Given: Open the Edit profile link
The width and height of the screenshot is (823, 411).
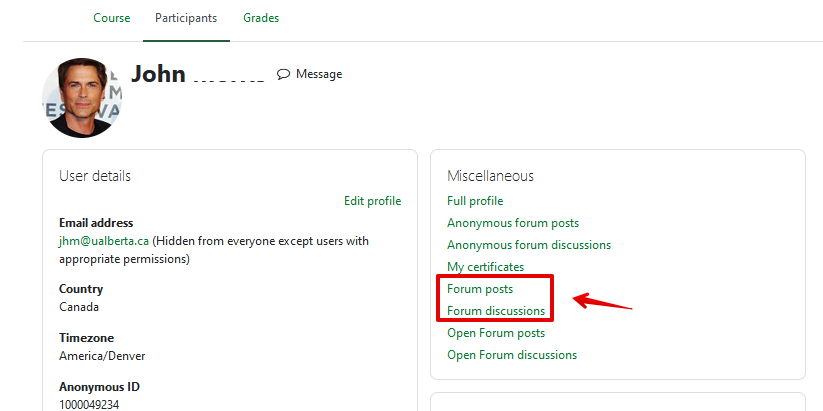Looking at the screenshot, I should point(372,201).
